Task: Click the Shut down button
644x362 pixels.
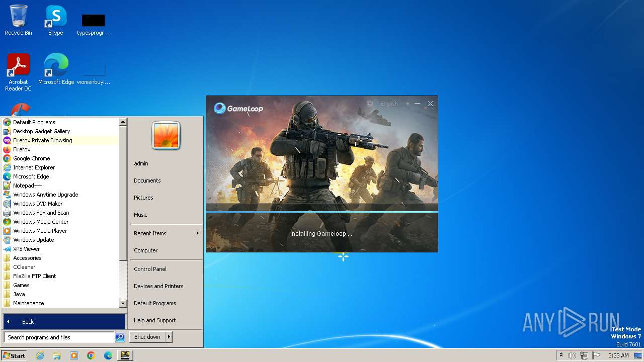Action: tap(147, 337)
